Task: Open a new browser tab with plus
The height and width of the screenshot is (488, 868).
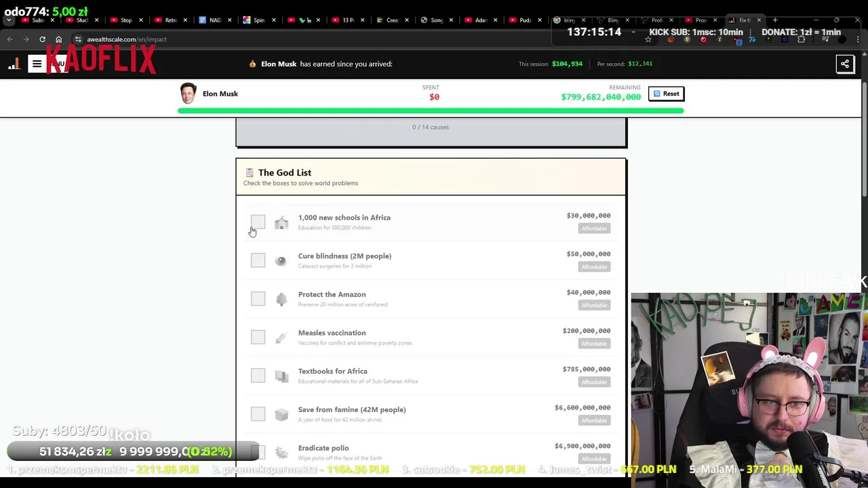Action: click(775, 20)
